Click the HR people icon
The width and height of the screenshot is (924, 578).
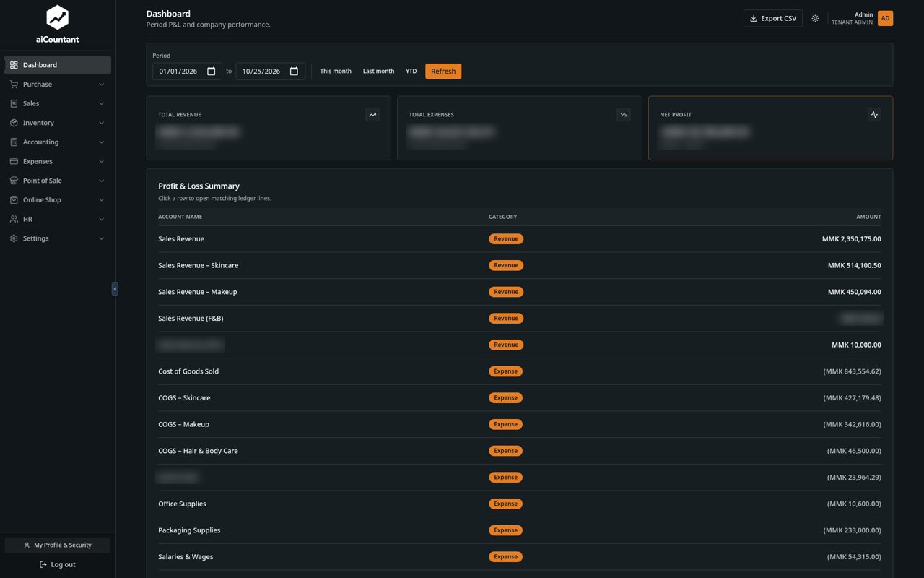(14, 219)
